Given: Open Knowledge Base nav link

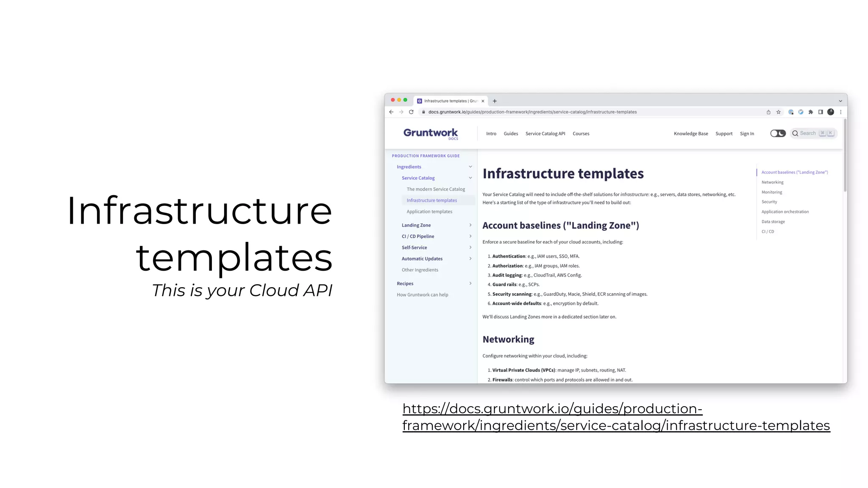Looking at the screenshot, I should tap(691, 133).
